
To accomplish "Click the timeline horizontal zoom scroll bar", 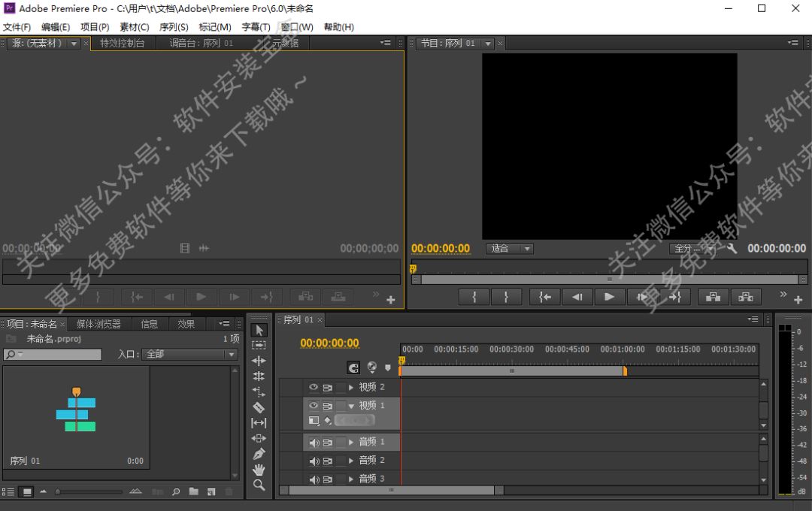I will tap(392, 490).
